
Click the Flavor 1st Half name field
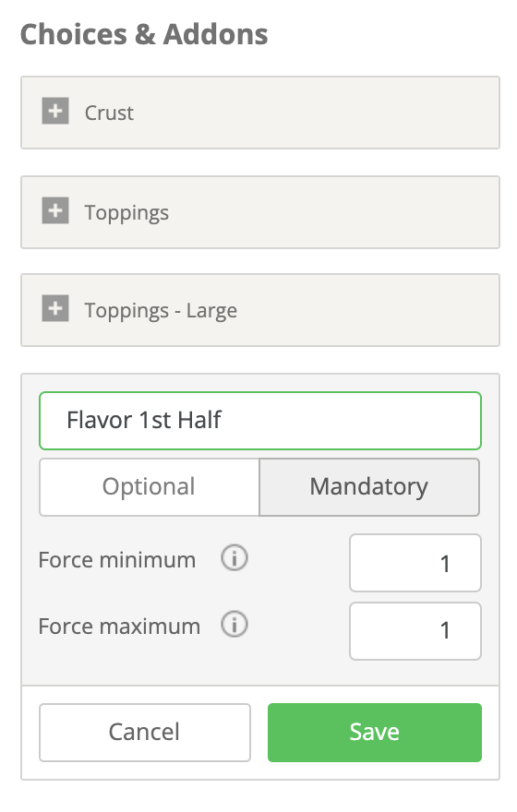click(260, 421)
